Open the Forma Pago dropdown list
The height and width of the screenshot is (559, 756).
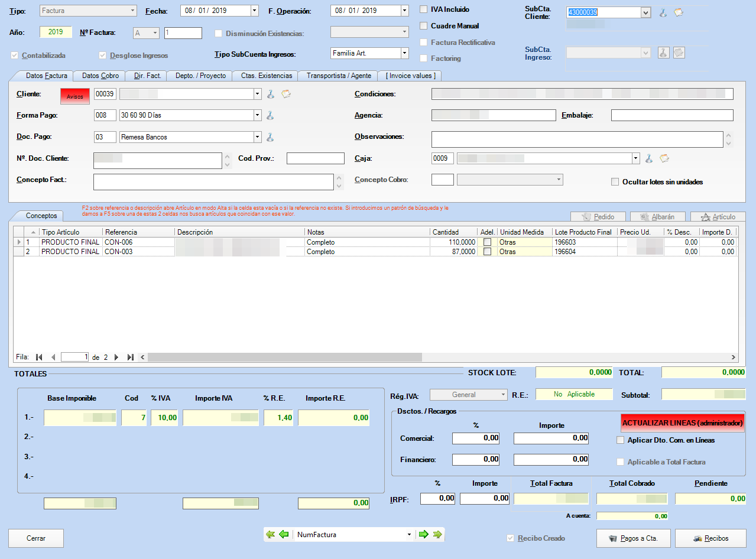257,115
